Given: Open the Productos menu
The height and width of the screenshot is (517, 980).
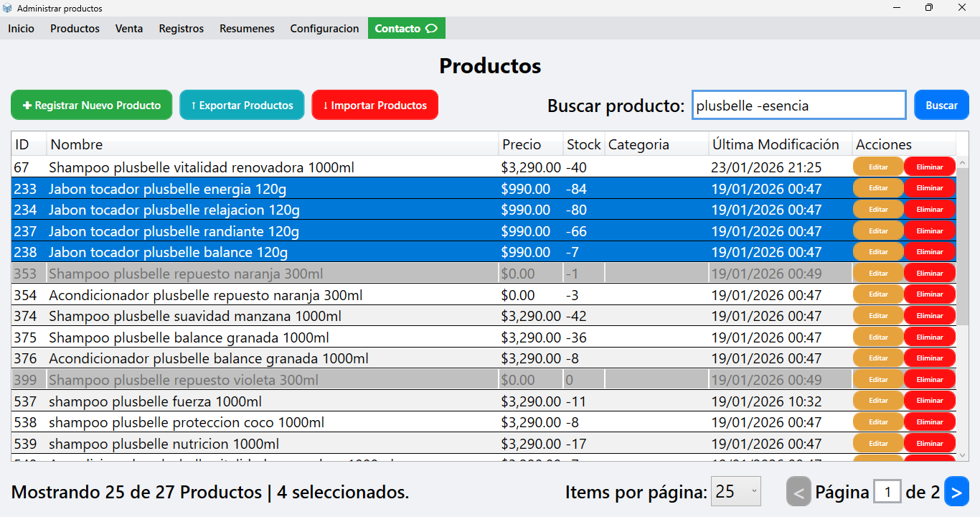Looking at the screenshot, I should coord(75,28).
